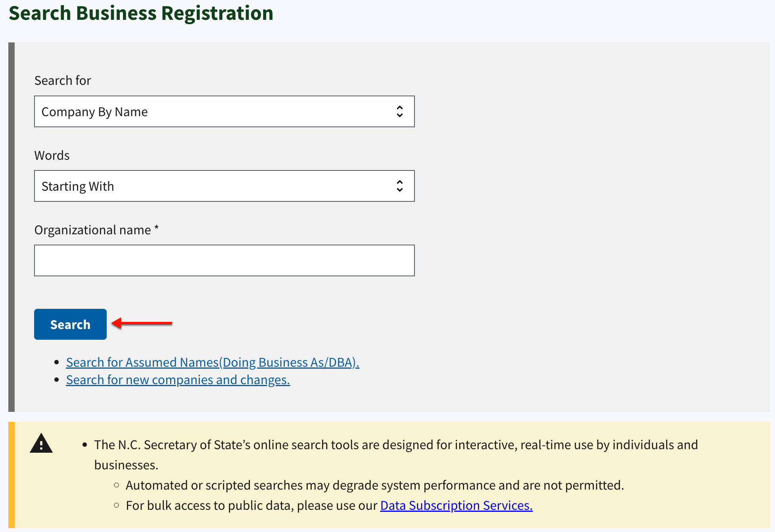Image resolution: width=775 pixels, height=532 pixels.
Task: Click the Words field label
Action: click(52, 155)
